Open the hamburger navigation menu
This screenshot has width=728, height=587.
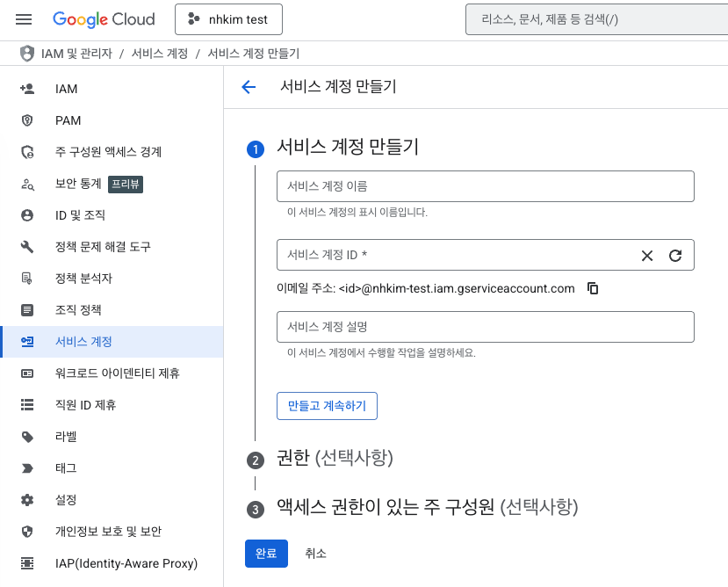click(x=24, y=19)
